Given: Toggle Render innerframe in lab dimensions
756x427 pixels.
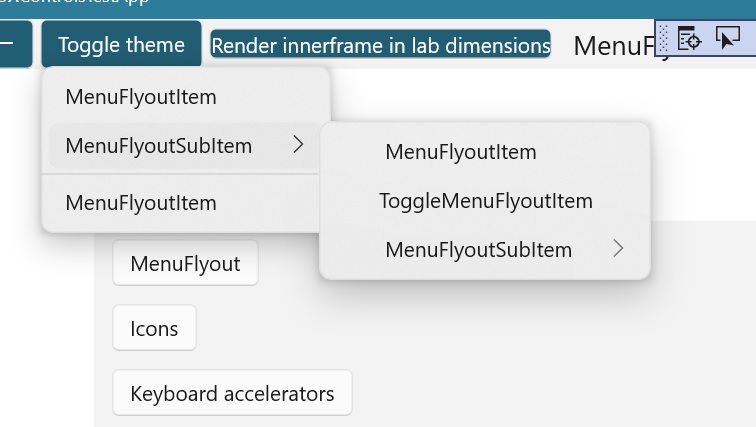Looking at the screenshot, I should pos(380,46).
